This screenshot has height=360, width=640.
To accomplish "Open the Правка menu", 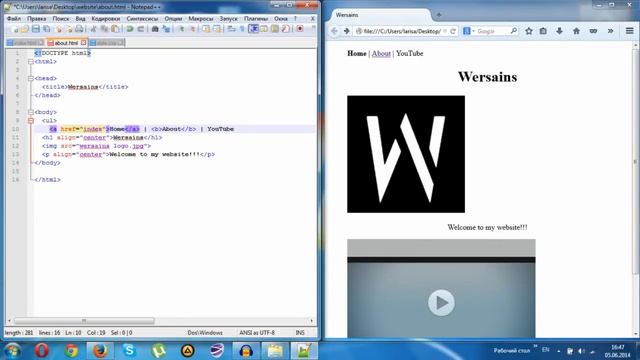I will 36,19.
